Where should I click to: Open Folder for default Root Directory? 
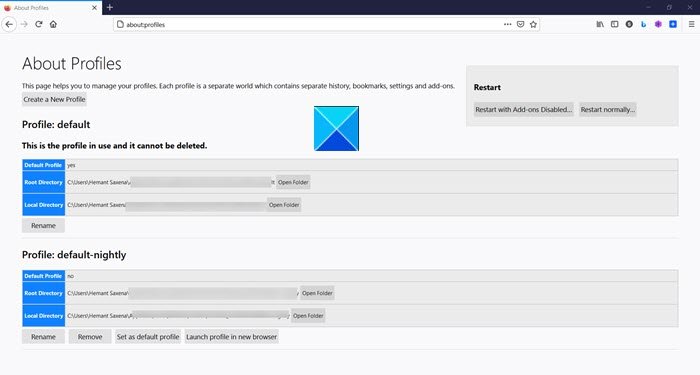tap(293, 182)
